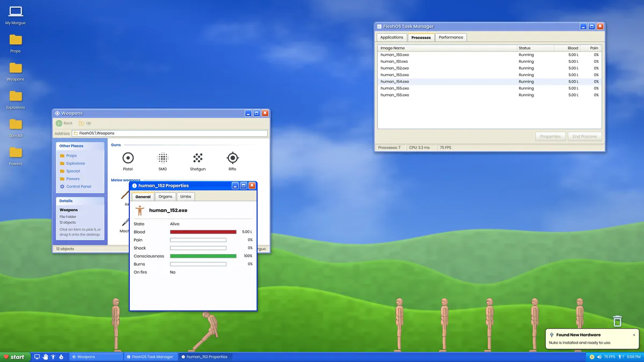Click the human_152 Properties taskbar button
The image size is (644, 362).
(x=205, y=357)
